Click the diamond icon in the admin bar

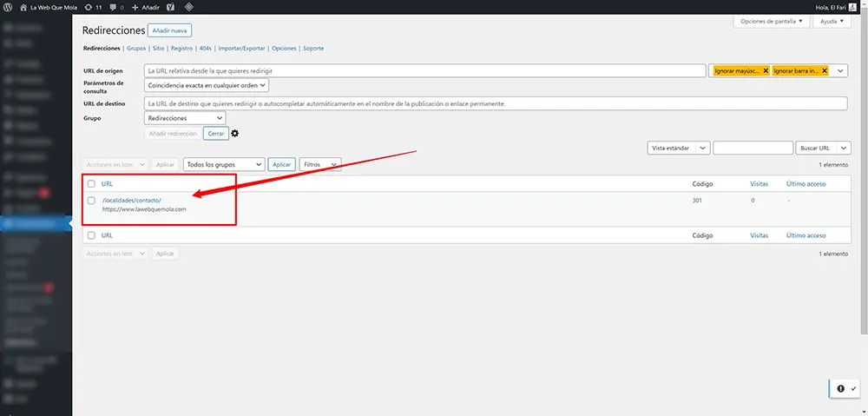click(x=188, y=7)
